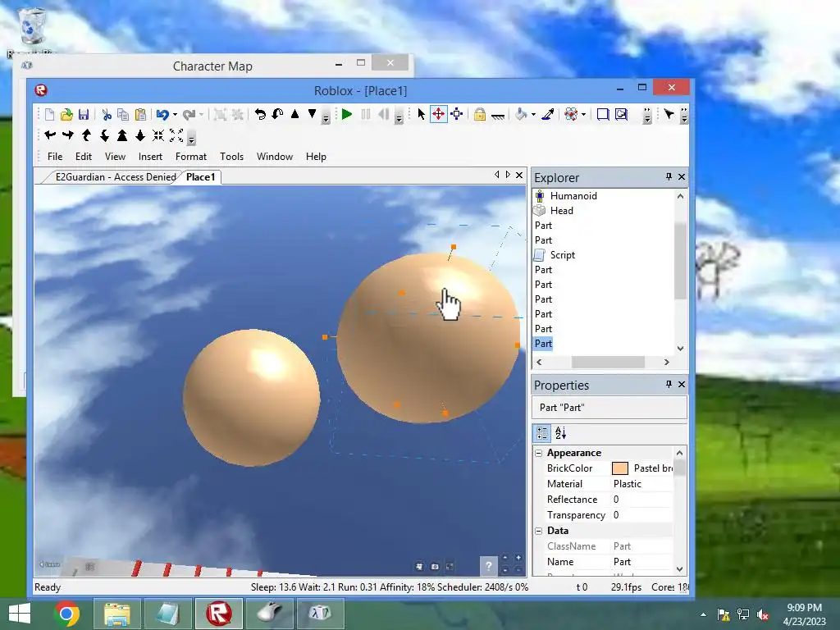Save the place with floppy disk icon
The height and width of the screenshot is (630, 840).
(84, 114)
